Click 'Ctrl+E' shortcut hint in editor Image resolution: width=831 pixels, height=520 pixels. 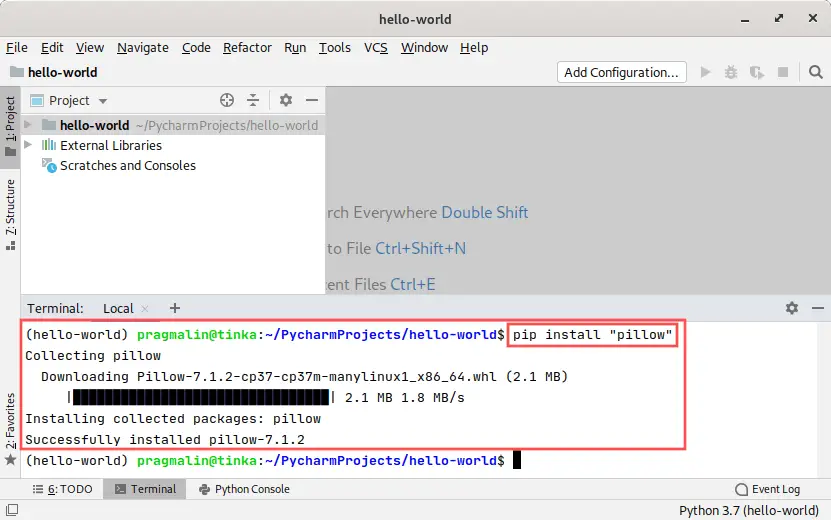[x=412, y=285]
